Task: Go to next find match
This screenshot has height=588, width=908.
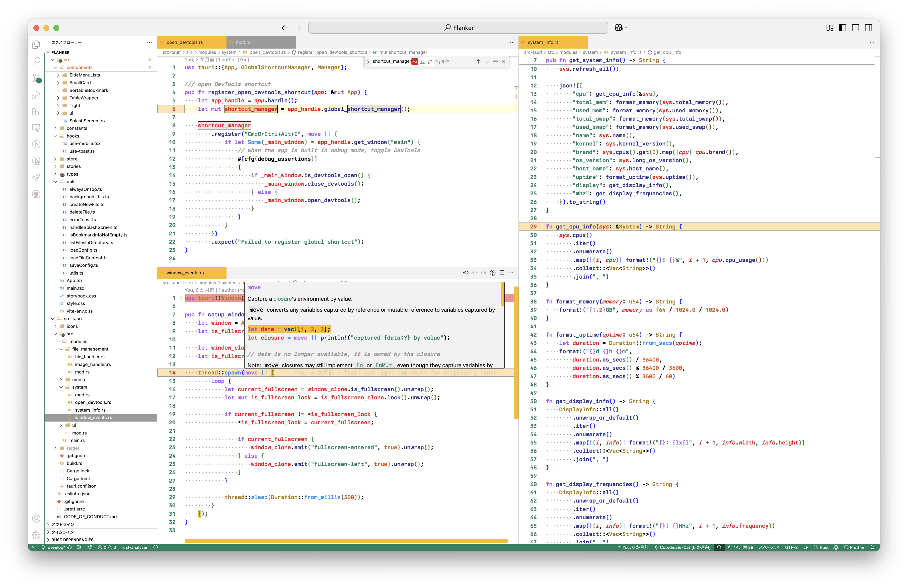Action: point(487,62)
